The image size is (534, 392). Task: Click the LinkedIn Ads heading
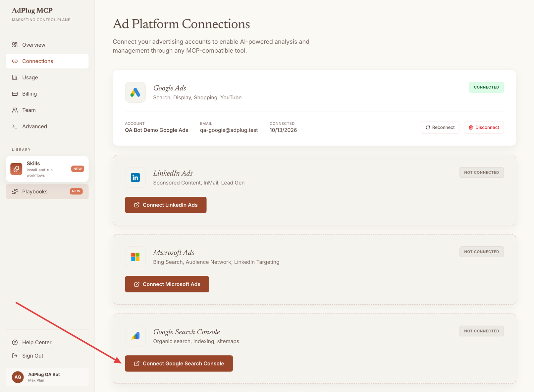point(173,173)
